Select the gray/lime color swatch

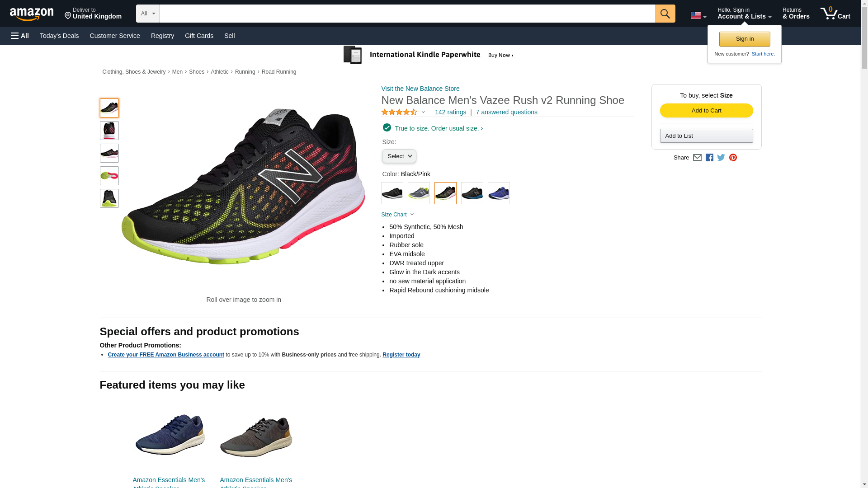click(419, 193)
